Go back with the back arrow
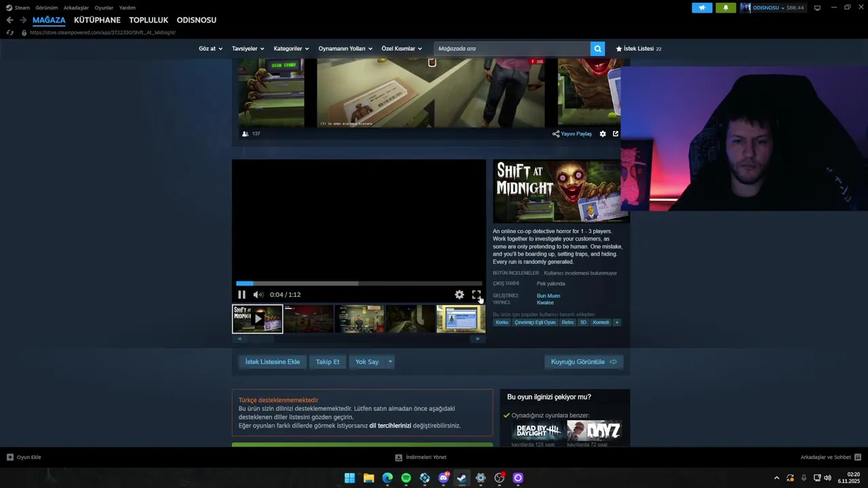Image resolution: width=868 pixels, height=488 pixels. pyautogui.click(x=9, y=20)
